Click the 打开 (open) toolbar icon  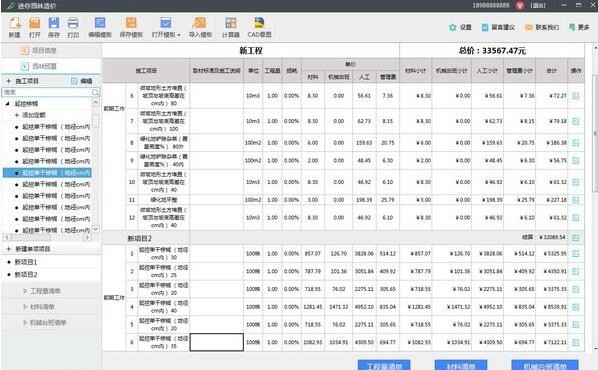[34, 27]
